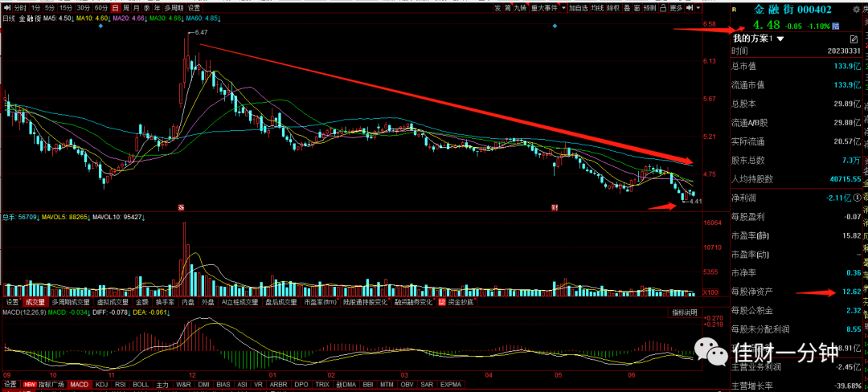
Task: Toggle 除权 ex-rights adjustment
Action: pos(612,8)
